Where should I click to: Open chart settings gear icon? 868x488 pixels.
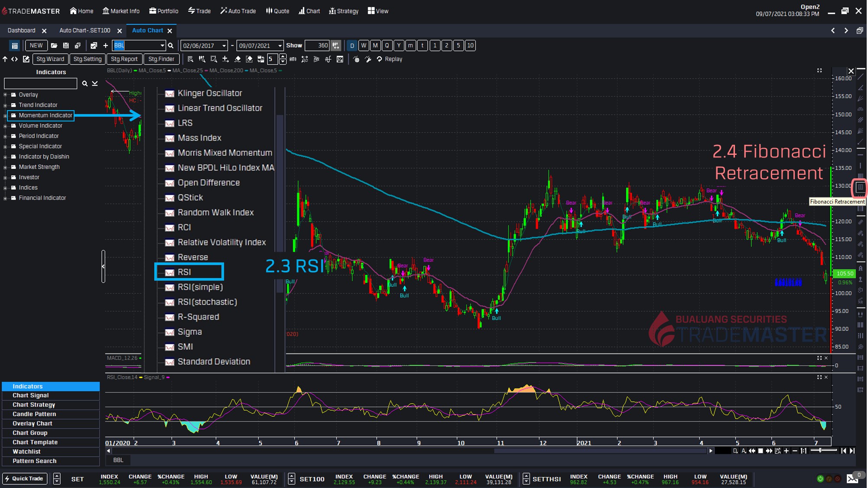(357, 59)
